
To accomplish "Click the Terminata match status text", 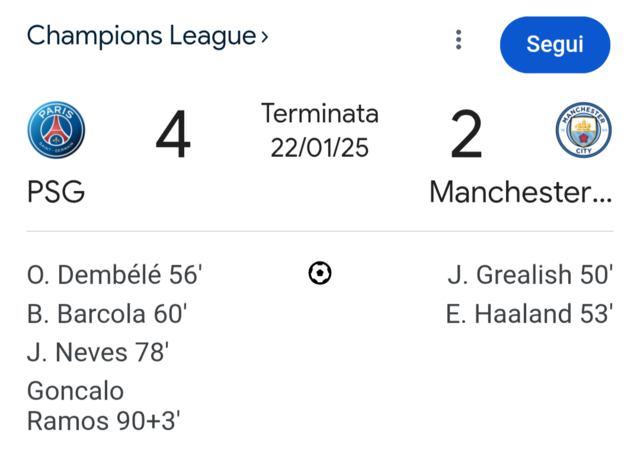I will pyautogui.click(x=320, y=113).
